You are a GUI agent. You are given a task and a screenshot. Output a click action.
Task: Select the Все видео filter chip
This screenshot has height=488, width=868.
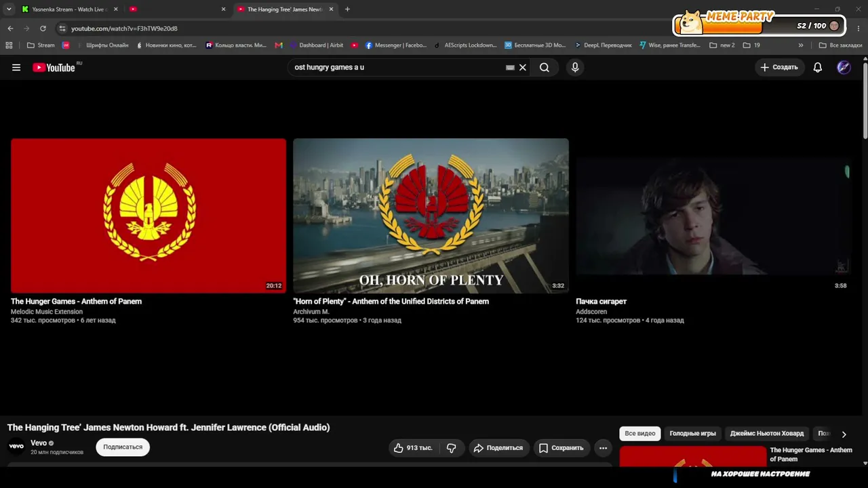tap(640, 434)
